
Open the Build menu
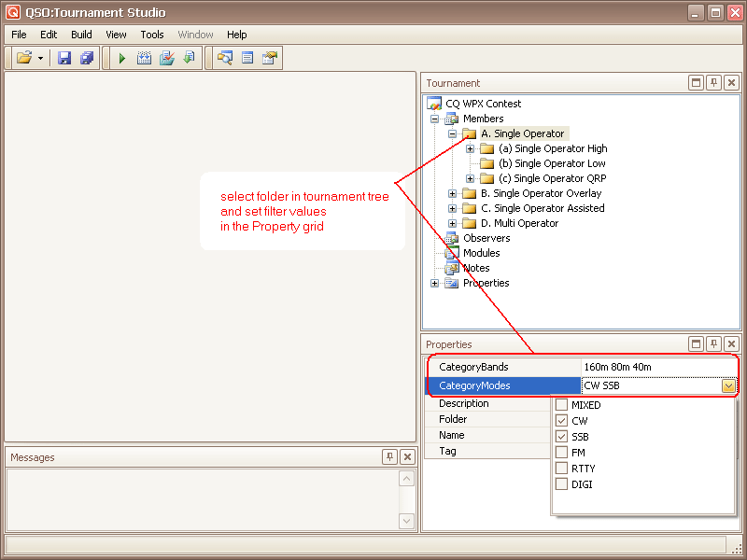click(x=81, y=35)
